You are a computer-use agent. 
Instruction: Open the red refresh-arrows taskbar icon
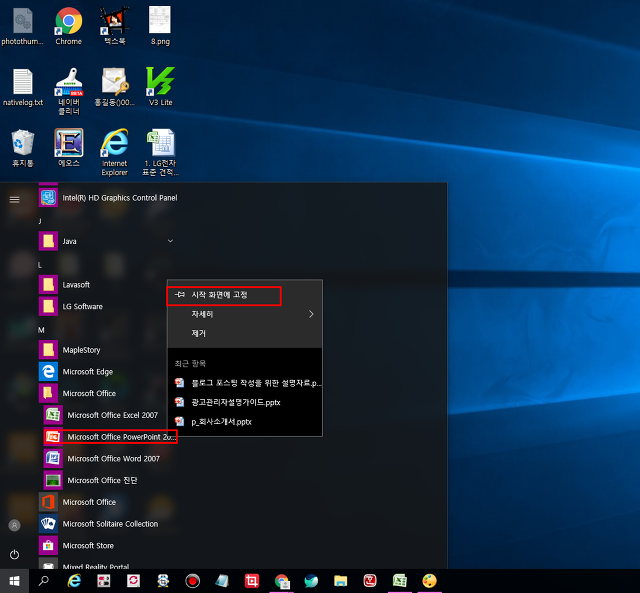pyautogui.click(x=133, y=581)
